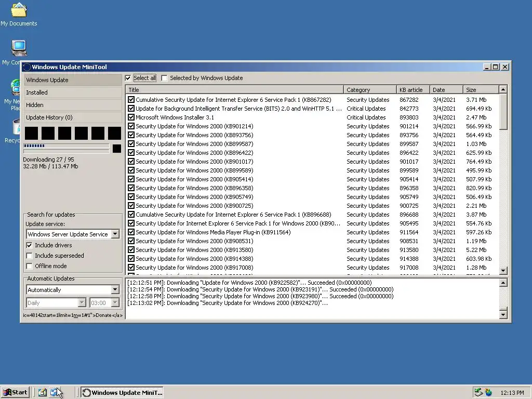532x399 pixels.
Task: Click KB article cell 908531
Action: click(409, 241)
